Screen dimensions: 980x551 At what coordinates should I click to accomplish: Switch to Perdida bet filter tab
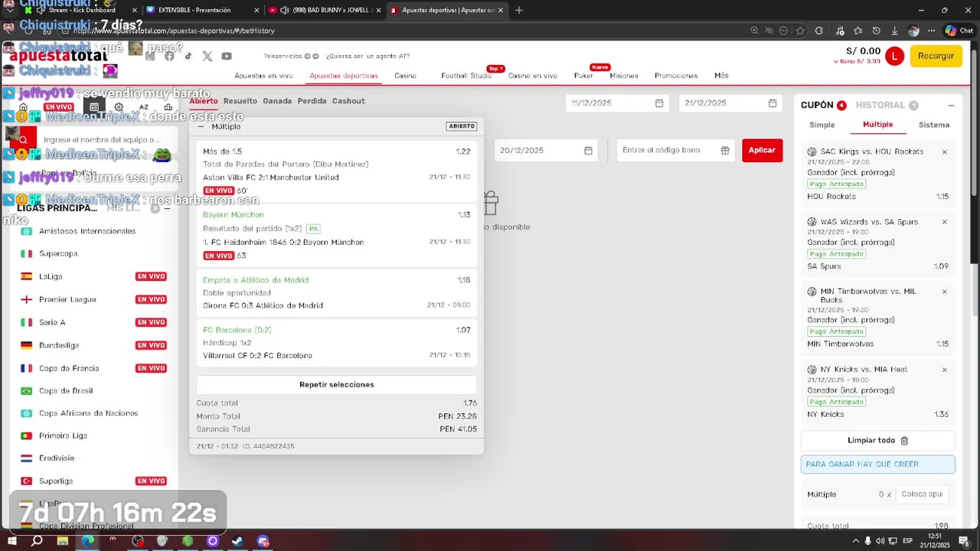tap(312, 101)
